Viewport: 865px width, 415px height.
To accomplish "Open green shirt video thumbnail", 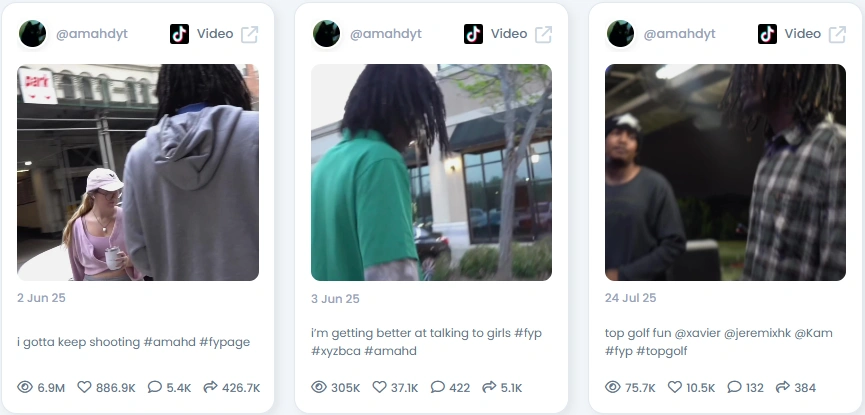I will pos(431,172).
